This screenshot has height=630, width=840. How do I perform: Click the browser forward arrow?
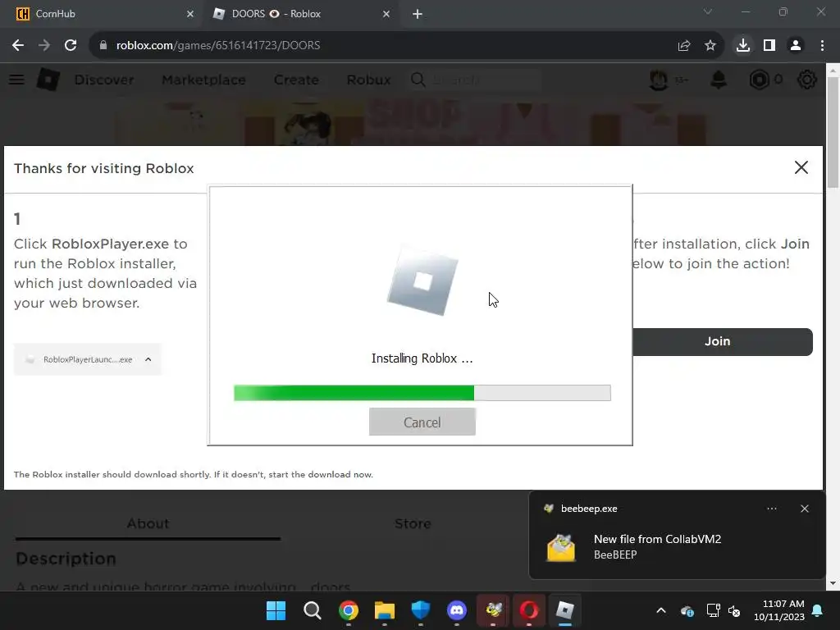click(x=44, y=46)
